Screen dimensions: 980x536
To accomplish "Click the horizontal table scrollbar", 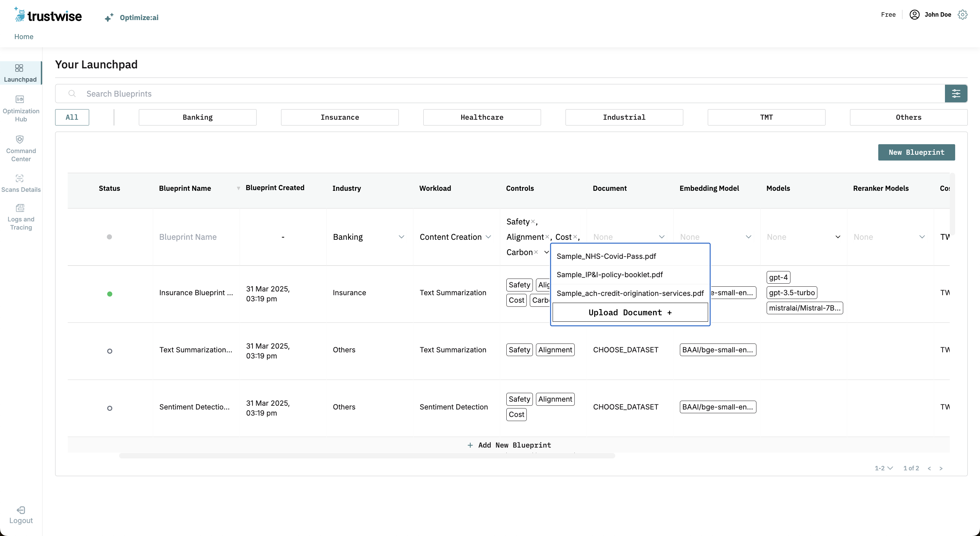I will [367, 455].
